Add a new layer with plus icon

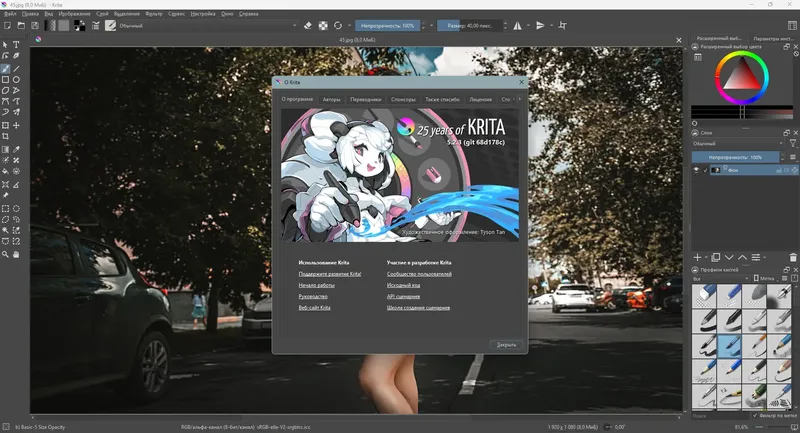[x=697, y=258]
